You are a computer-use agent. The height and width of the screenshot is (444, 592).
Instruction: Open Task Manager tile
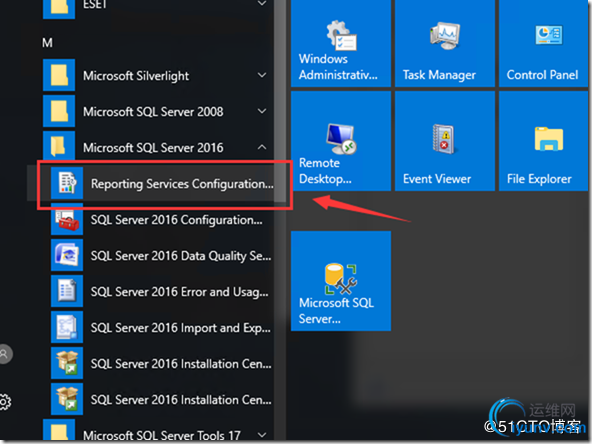coord(445,43)
